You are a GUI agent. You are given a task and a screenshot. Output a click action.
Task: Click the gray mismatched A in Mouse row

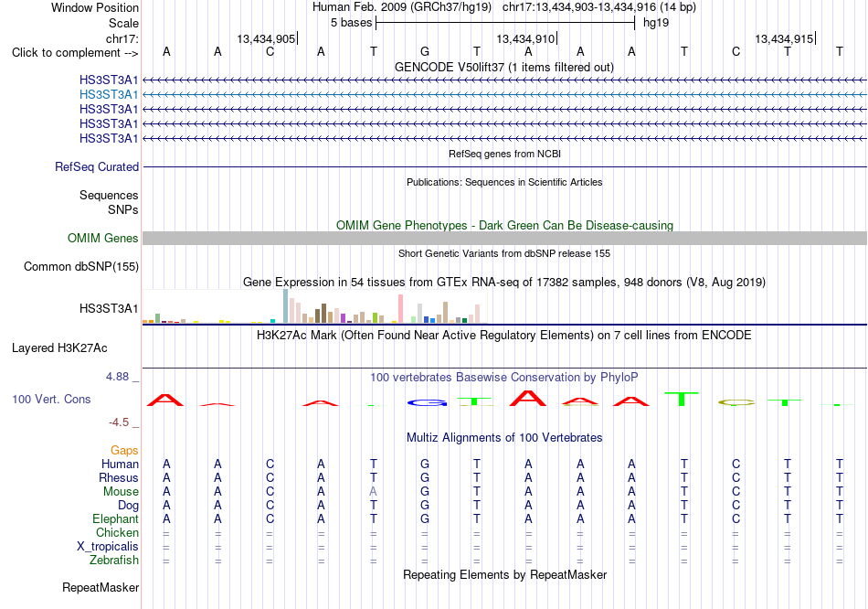tap(373, 492)
